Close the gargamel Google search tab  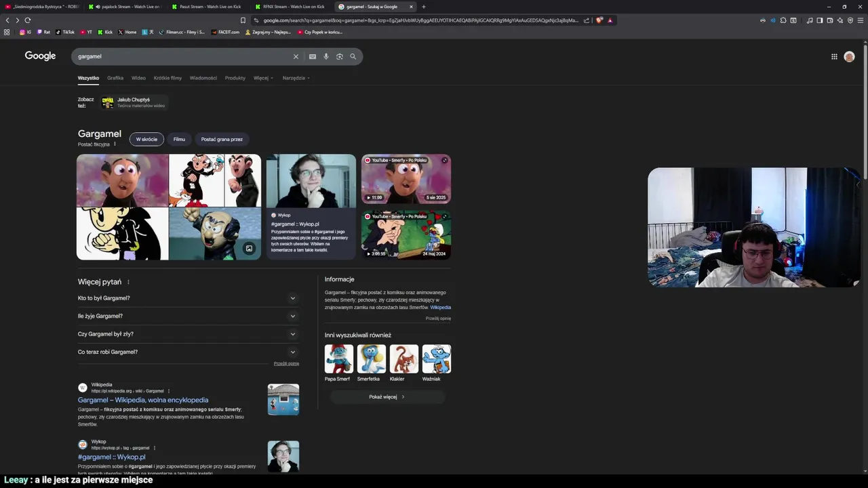click(x=411, y=7)
